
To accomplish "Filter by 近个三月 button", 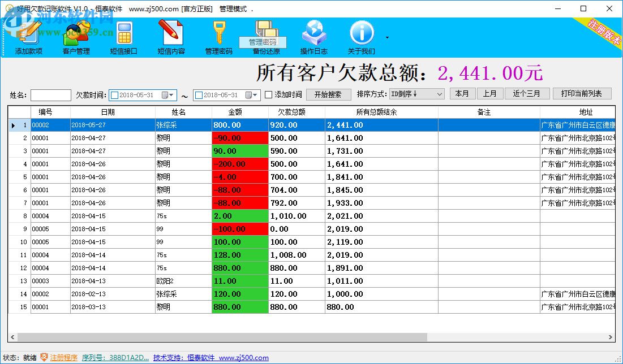I will point(527,94).
